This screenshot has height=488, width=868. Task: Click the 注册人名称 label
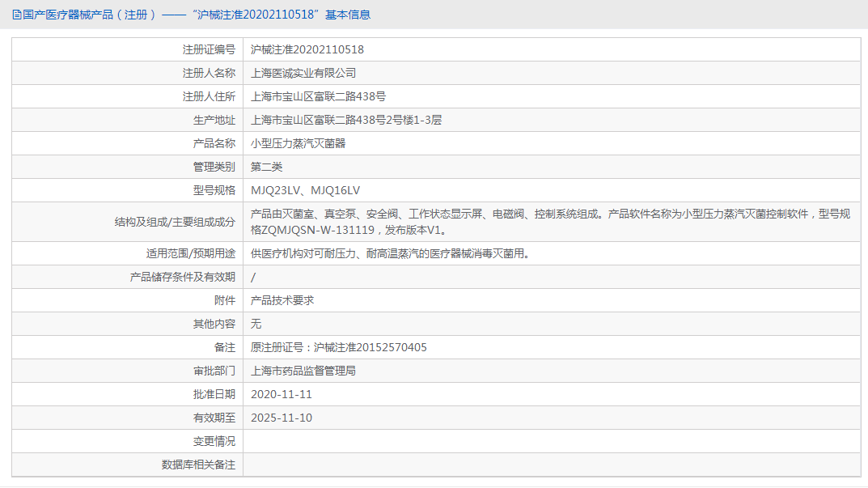coord(209,73)
